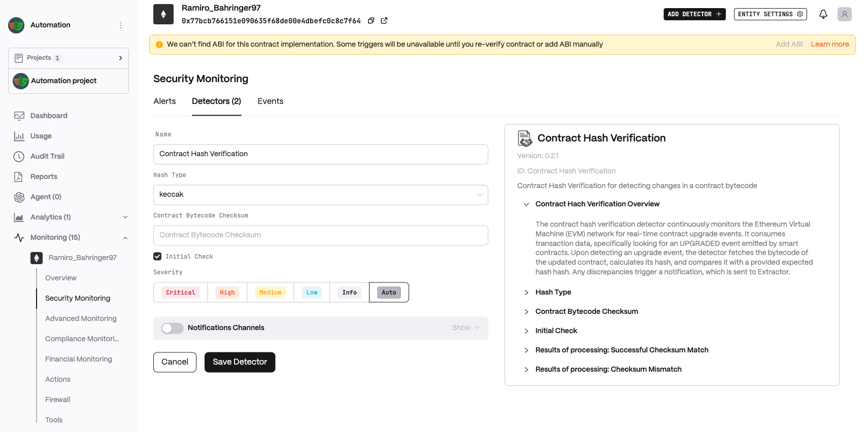Image resolution: width=868 pixels, height=432 pixels.
Task: Toggle the Initial Check checkbox
Action: tap(157, 257)
